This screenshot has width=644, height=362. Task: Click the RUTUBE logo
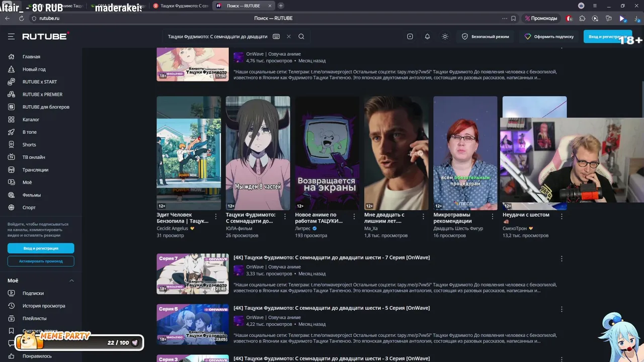(46, 36)
